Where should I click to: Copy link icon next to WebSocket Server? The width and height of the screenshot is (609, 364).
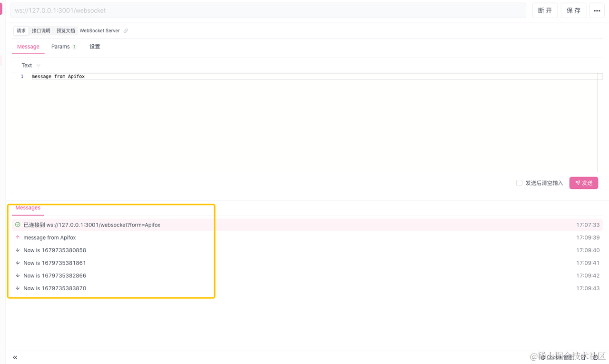pos(126,30)
